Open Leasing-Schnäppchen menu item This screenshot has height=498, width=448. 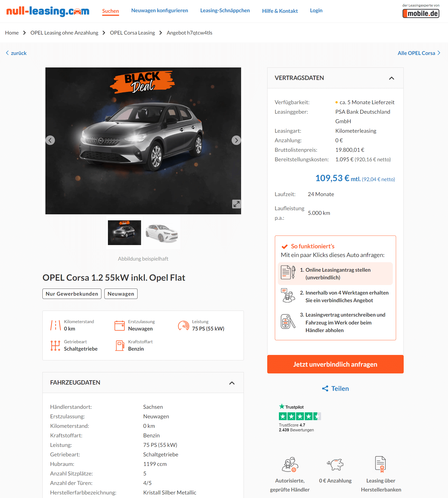tap(225, 11)
